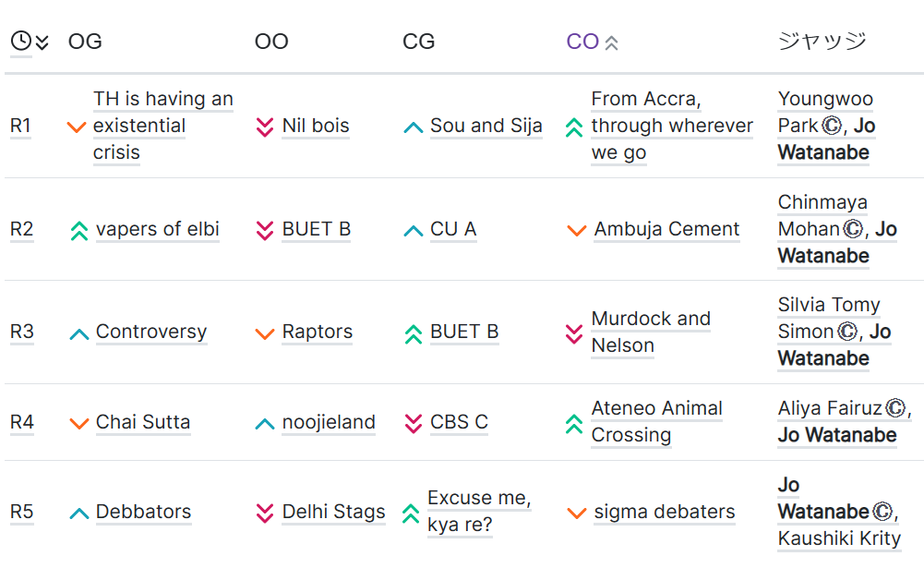Open the Delhi Stags team link
Screen dimensions: 924x568
[333, 512]
